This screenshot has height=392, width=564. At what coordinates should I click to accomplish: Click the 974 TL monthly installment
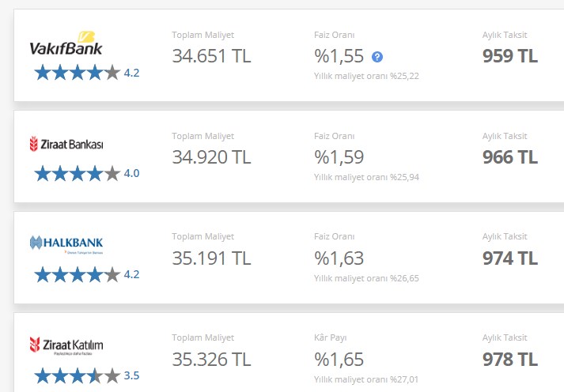[510, 258]
